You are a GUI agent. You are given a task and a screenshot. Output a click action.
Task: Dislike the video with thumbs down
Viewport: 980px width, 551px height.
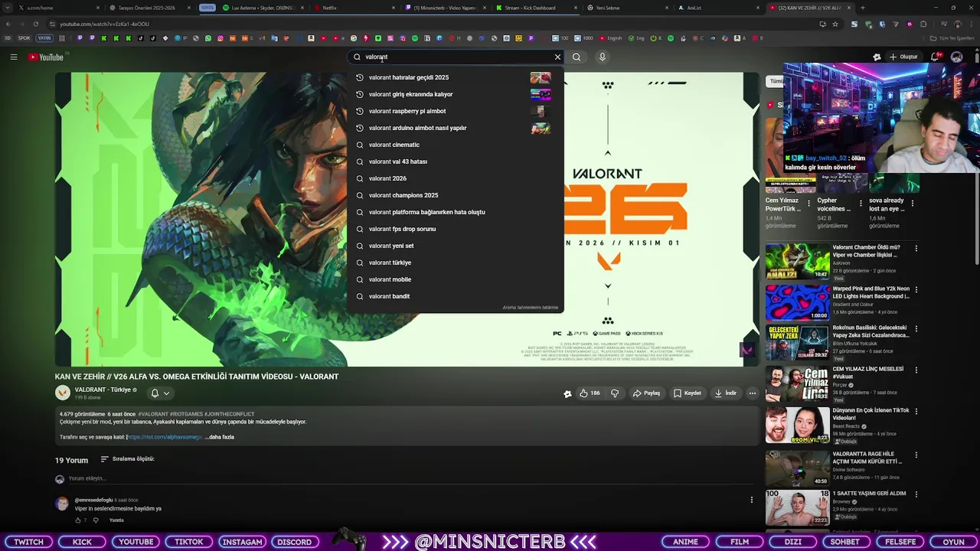click(x=615, y=393)
